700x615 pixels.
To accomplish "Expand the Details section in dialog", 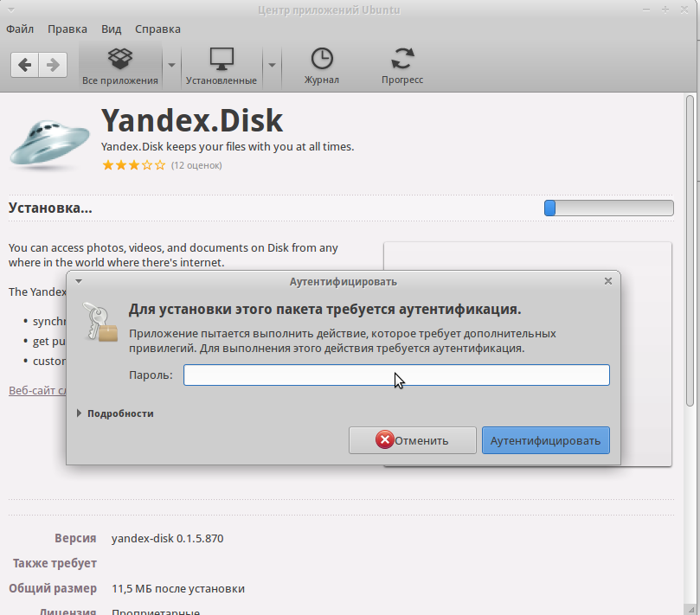I will click(x=115, y=413).
